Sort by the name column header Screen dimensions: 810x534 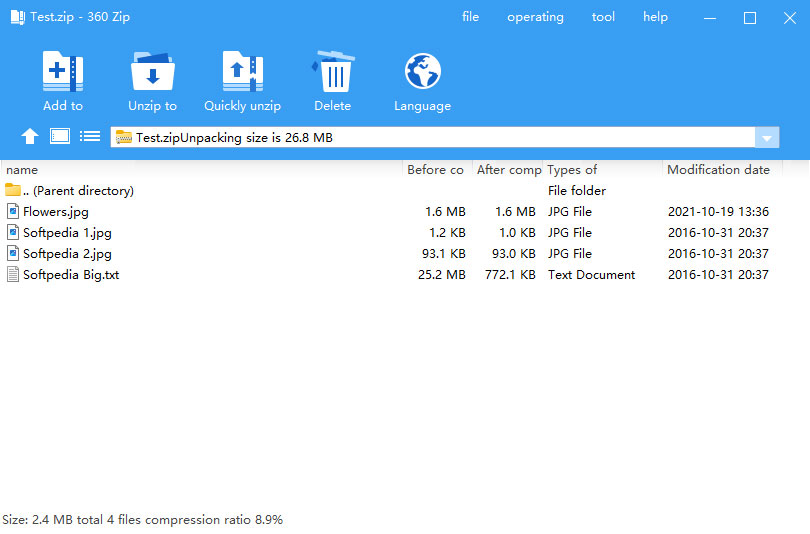tap(202, 169)
